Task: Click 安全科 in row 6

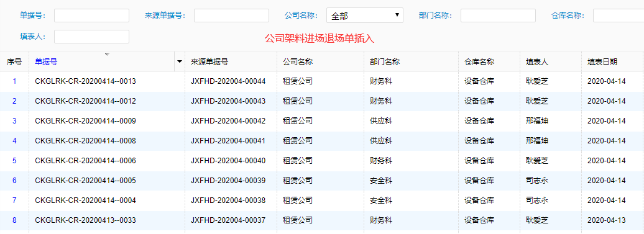Action: pyautogui.click(x=381, y=181)
